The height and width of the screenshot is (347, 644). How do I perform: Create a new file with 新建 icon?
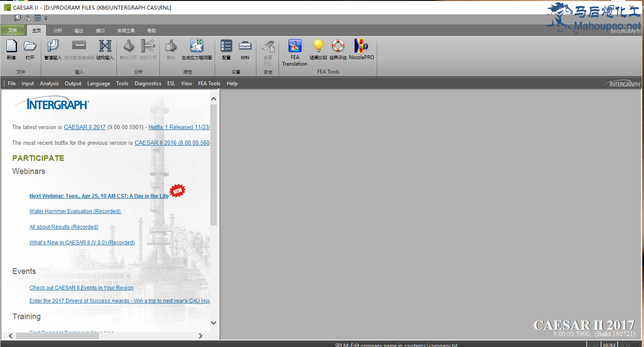11,50
